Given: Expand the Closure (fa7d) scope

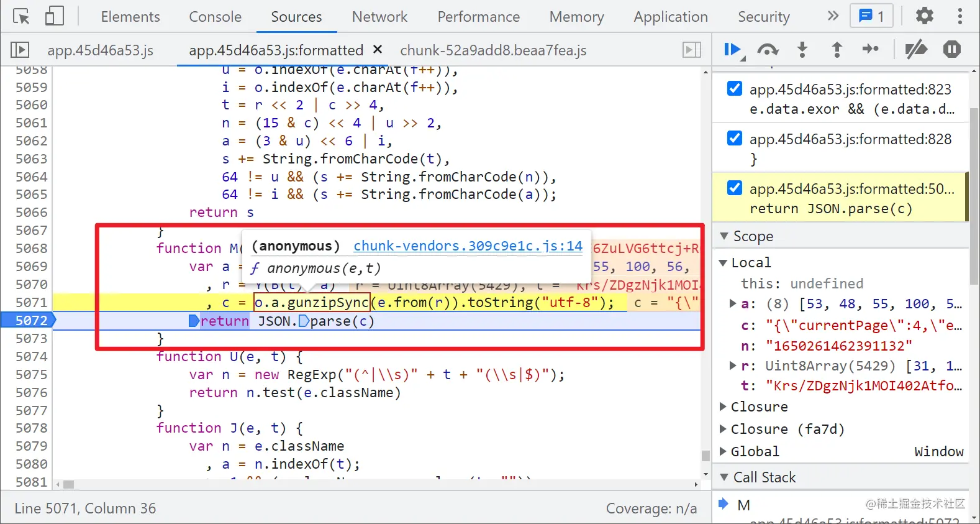Looking at the screenshot, I should [723, 429].
